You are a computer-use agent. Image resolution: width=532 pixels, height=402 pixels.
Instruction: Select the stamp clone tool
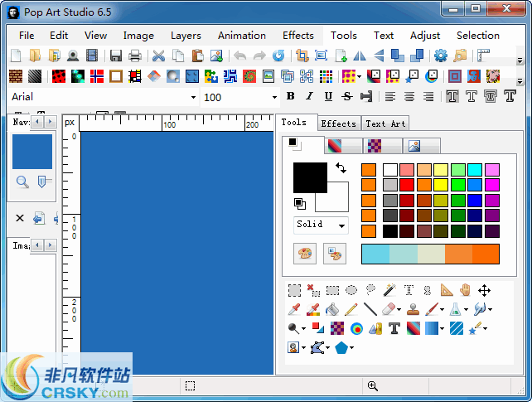[413, 309]
